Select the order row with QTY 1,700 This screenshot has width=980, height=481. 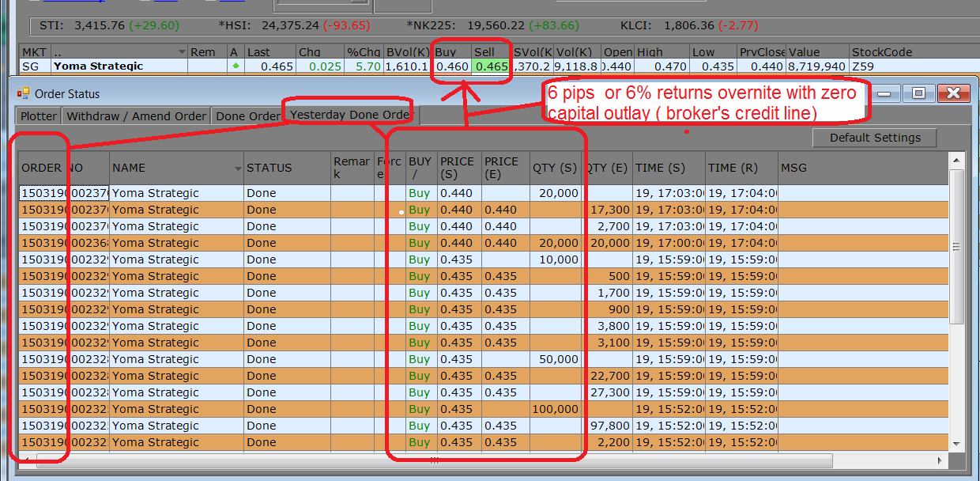tap(483, 293)
